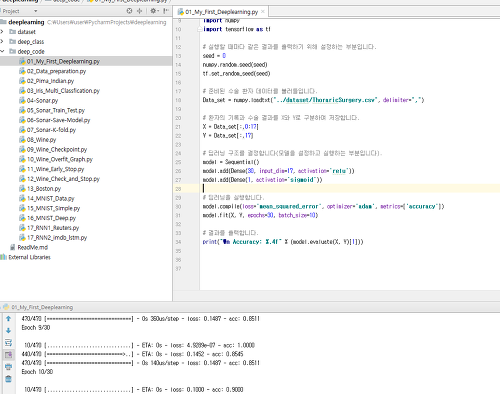Click the model.compile code line
This screenshot has width=500, height=394.
323,206
